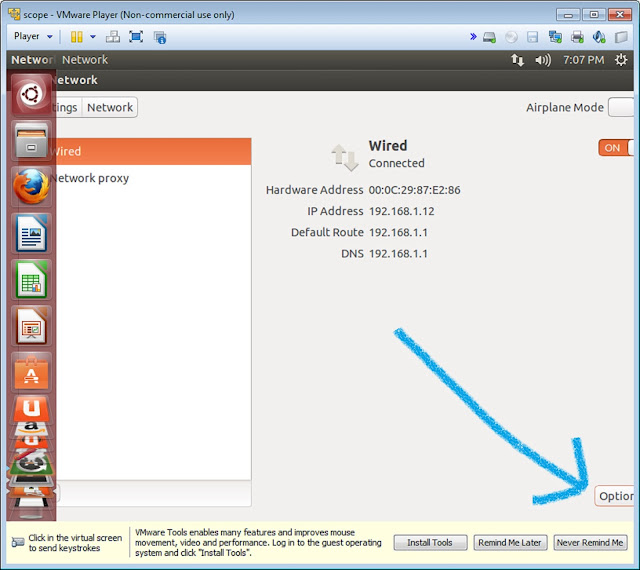Click the Network breadcrumb button

[110, 107]
